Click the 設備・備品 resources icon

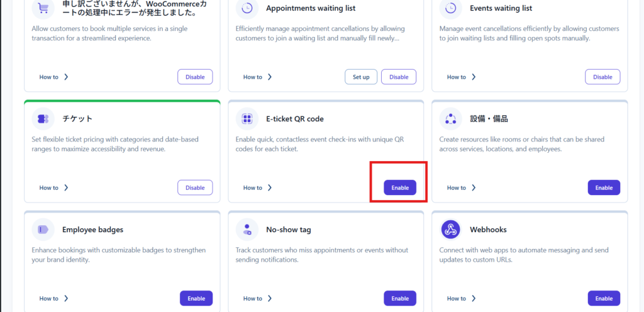(x=451, y=118)
